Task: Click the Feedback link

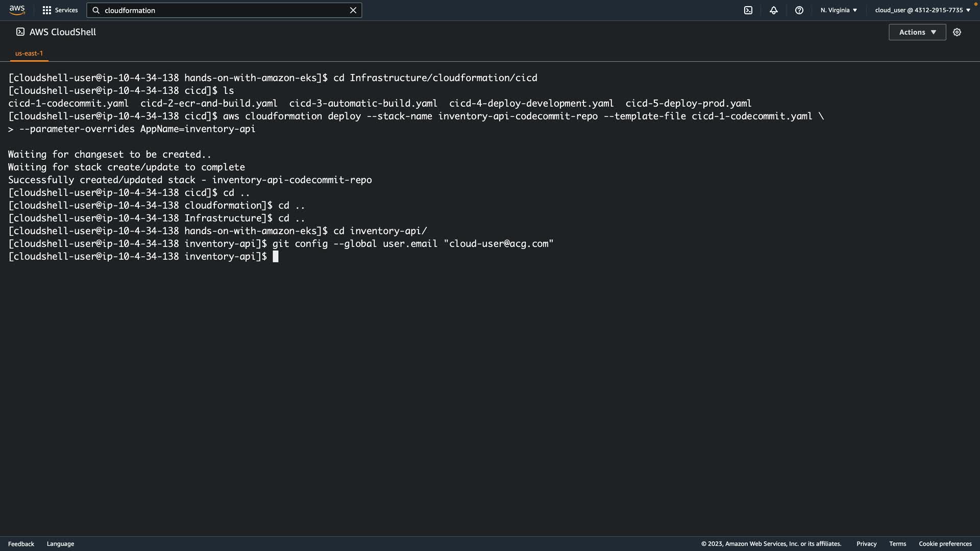Action: [x=21, y=544]
